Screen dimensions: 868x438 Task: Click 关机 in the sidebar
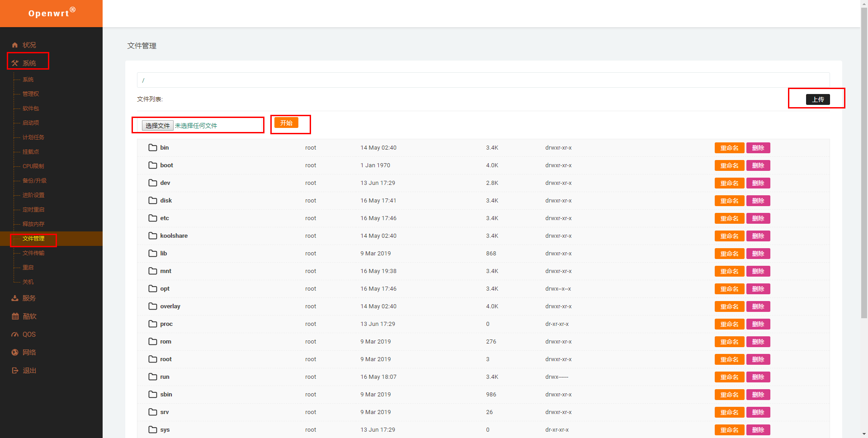(x=28, y=282)
